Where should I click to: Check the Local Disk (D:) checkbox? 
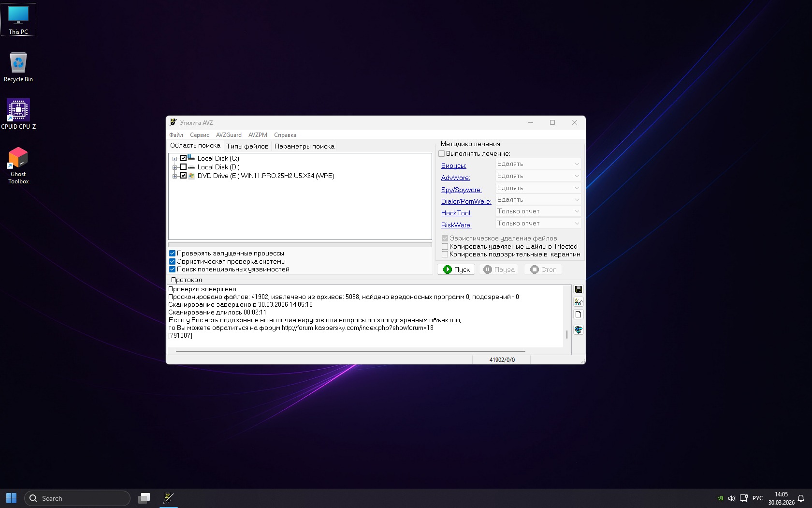pyautogui.click(x=184, y=167)
